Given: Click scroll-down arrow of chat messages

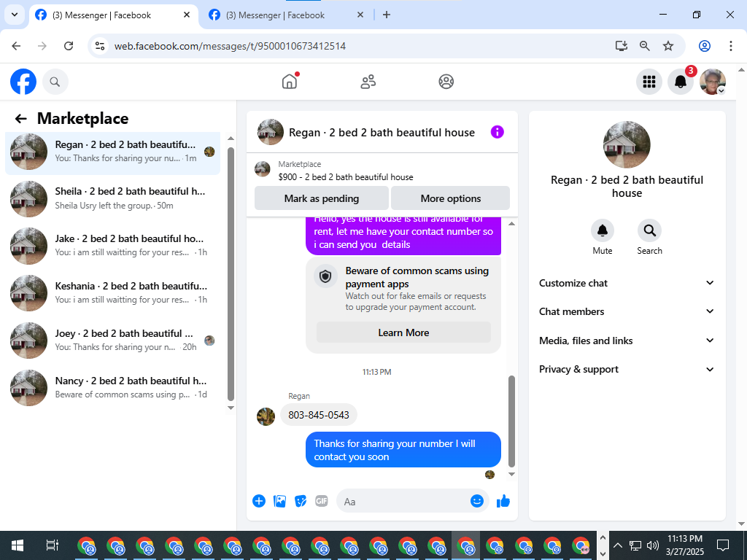Looking at the screenshot, I should tap(511, 474).
